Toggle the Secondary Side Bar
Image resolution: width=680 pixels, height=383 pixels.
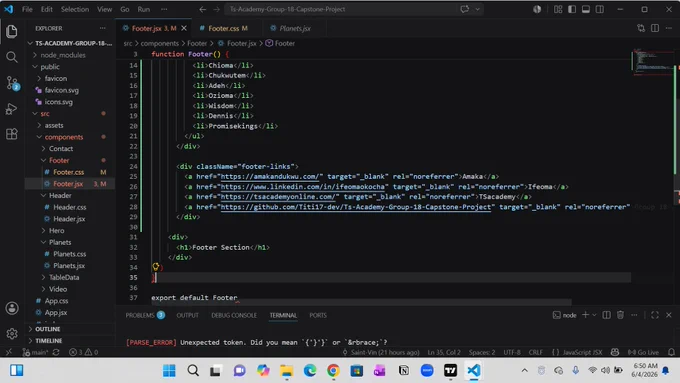(x=600, y=9)
